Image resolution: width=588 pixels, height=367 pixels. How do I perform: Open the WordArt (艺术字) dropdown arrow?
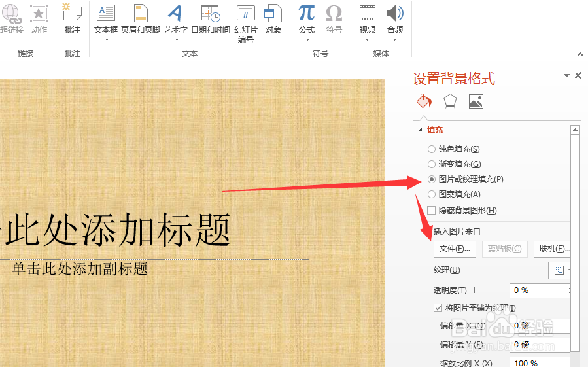pos(177,39)
